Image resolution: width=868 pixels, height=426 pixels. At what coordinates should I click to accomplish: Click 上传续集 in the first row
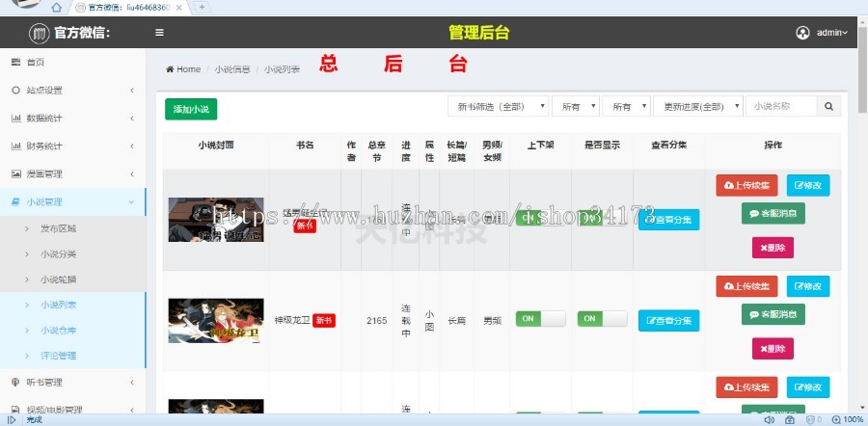click(746, 185)
